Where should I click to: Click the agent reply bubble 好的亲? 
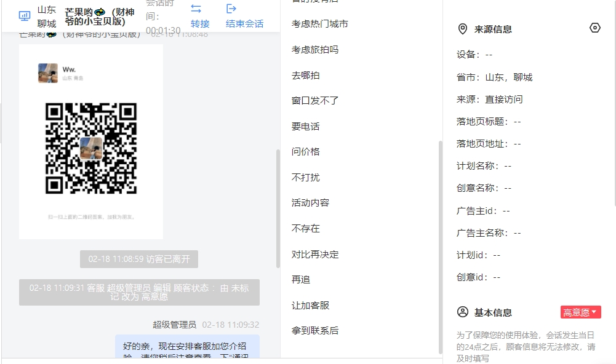pyautogui.click(x=187, y=347)
